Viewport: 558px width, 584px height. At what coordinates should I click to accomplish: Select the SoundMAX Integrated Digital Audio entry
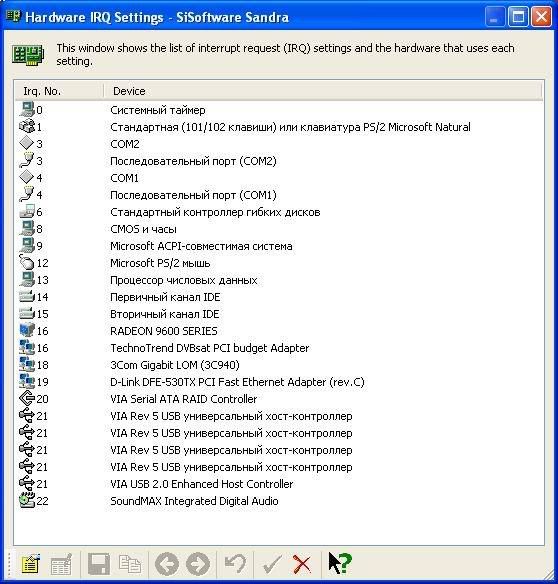pyautogui.click(x=194, y=501)
